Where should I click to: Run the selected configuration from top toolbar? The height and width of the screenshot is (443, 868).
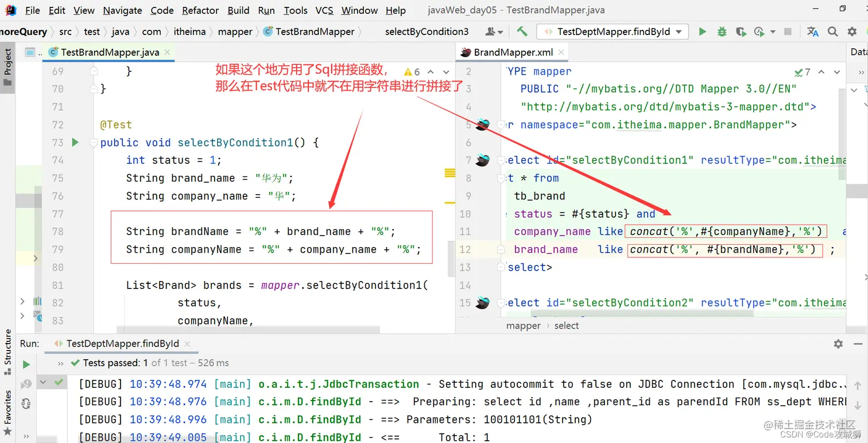click(x=702, y=32)
